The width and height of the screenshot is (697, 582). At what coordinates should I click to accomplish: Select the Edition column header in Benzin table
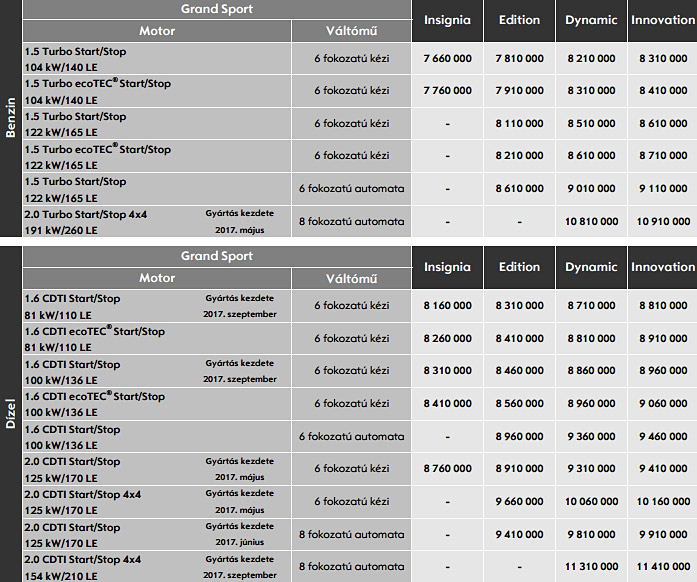[x=519, y=20]
